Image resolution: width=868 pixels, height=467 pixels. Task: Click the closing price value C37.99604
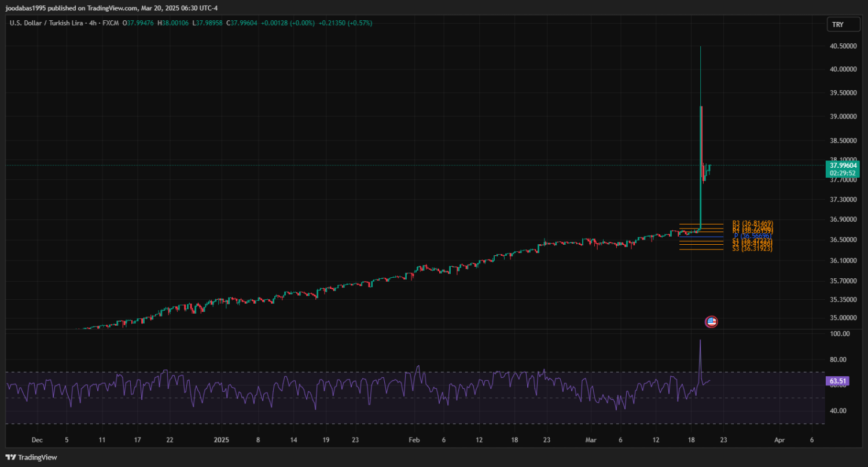pyautogui.click(x=242, y=23)
